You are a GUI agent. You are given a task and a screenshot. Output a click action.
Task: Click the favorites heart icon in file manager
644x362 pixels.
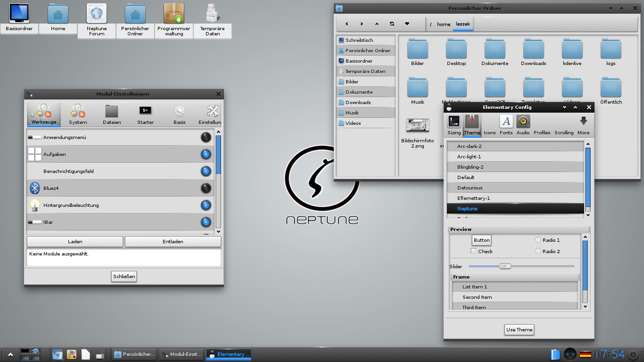click(x=407, y=24)
